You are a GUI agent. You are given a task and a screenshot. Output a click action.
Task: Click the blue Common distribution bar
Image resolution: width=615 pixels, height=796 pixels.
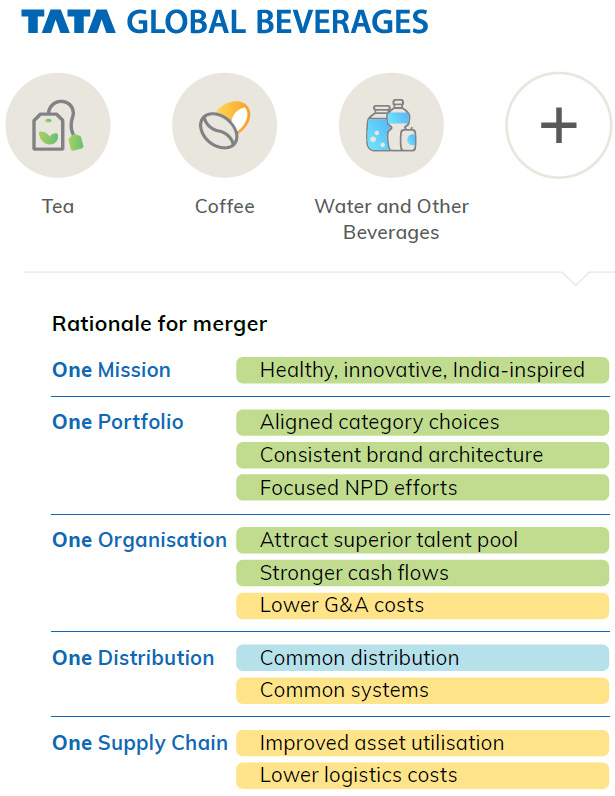[423, 658]
